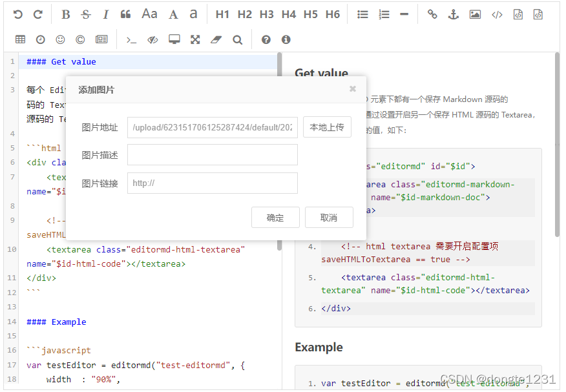Image resolution: width=566 pixels, height=392 pixels.
Task: Apply bold formatting
Action: pos(65,14)
